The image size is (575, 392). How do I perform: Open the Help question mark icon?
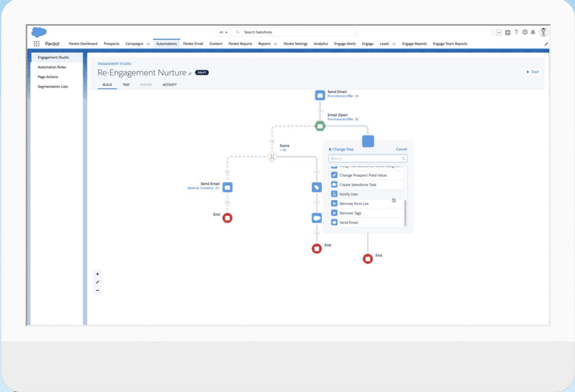[516, 32]
